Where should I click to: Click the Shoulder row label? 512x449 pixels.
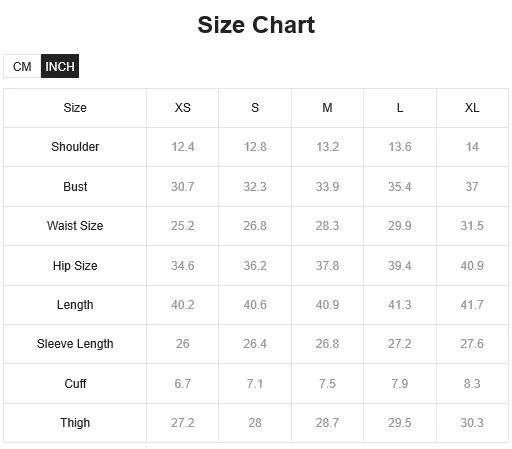(75, 147)
